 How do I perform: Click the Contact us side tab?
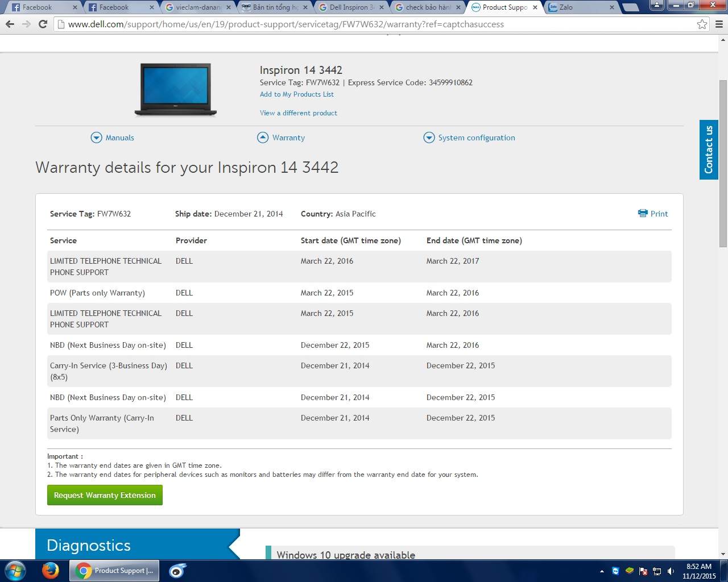709,149
